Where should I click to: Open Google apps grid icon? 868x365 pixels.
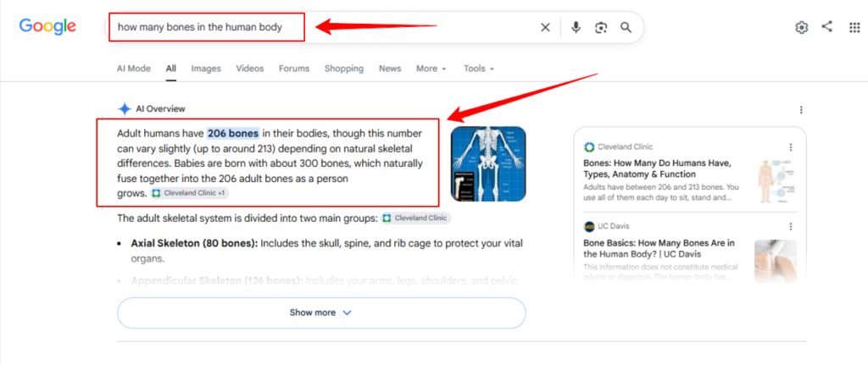[854, 28]
